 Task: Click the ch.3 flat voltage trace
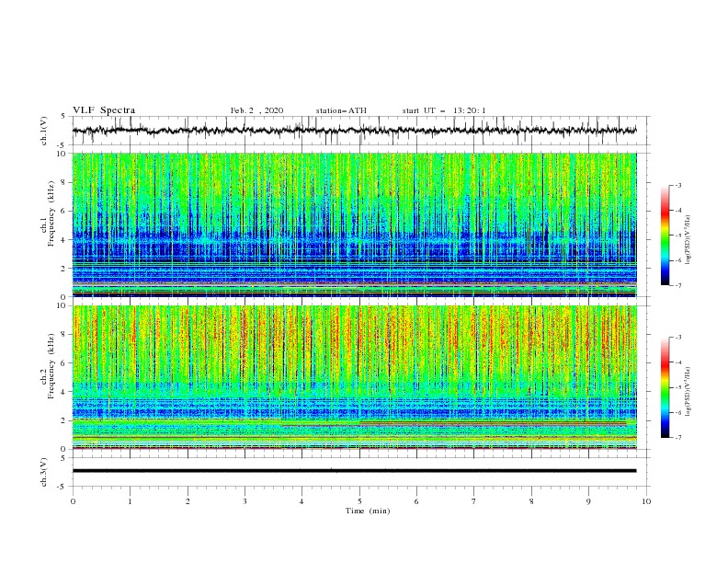coord(355,471)
